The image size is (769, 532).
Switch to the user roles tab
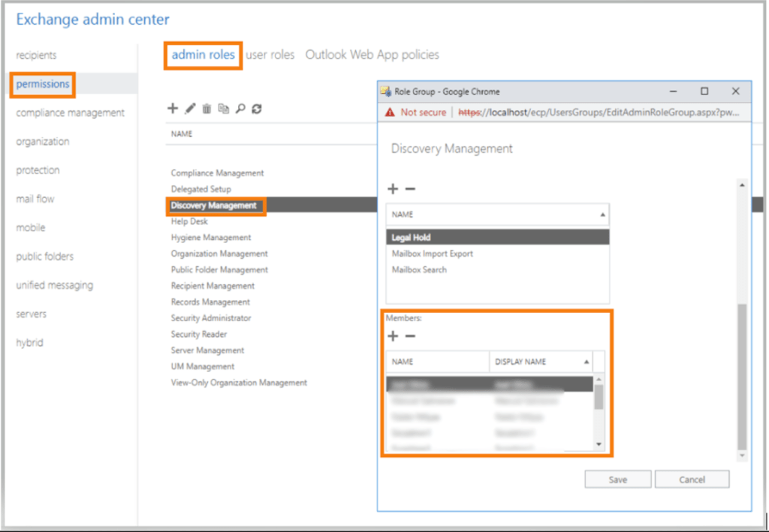(x=270, y=55)
